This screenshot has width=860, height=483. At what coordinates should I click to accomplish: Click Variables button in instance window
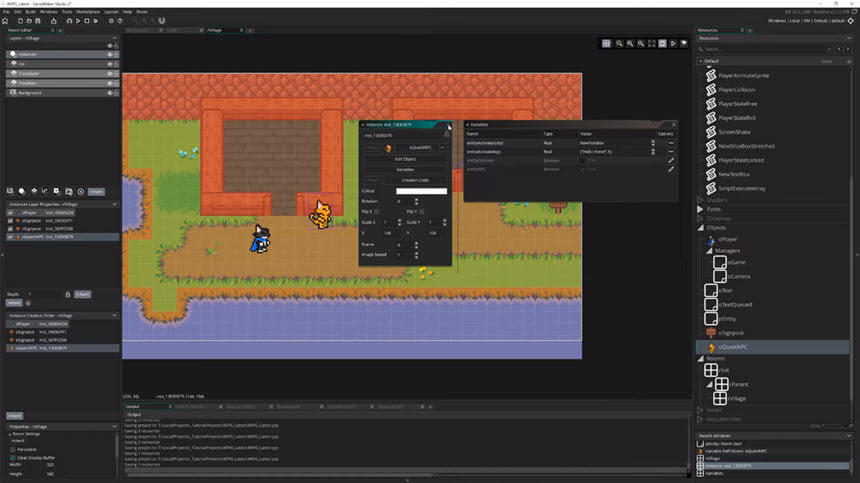(x=405, y=170)
